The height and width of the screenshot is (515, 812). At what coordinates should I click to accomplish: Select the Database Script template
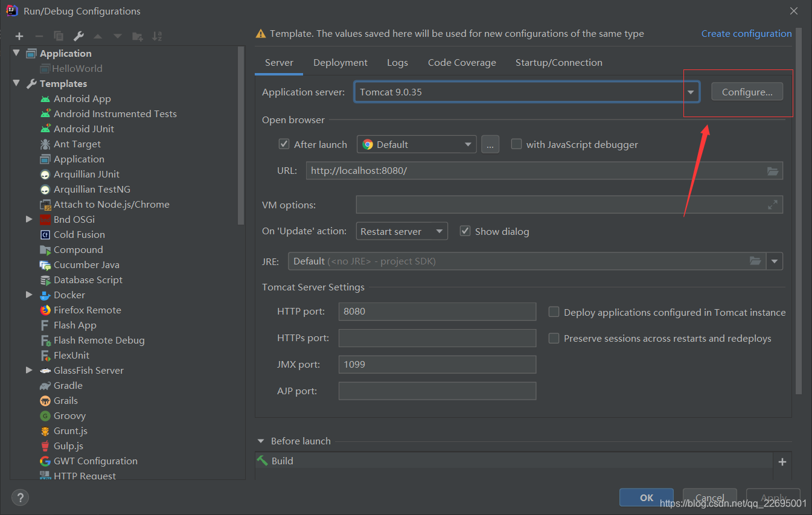[88, 280]
